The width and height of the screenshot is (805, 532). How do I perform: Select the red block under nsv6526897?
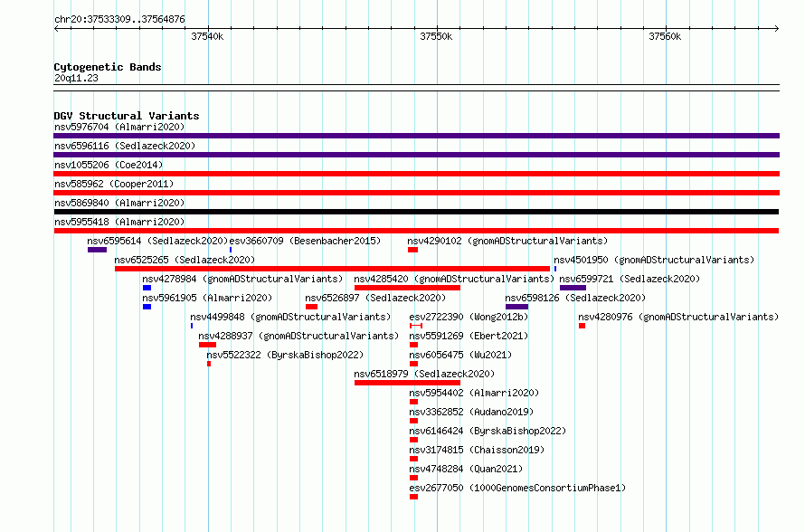(x=312, y=307)
